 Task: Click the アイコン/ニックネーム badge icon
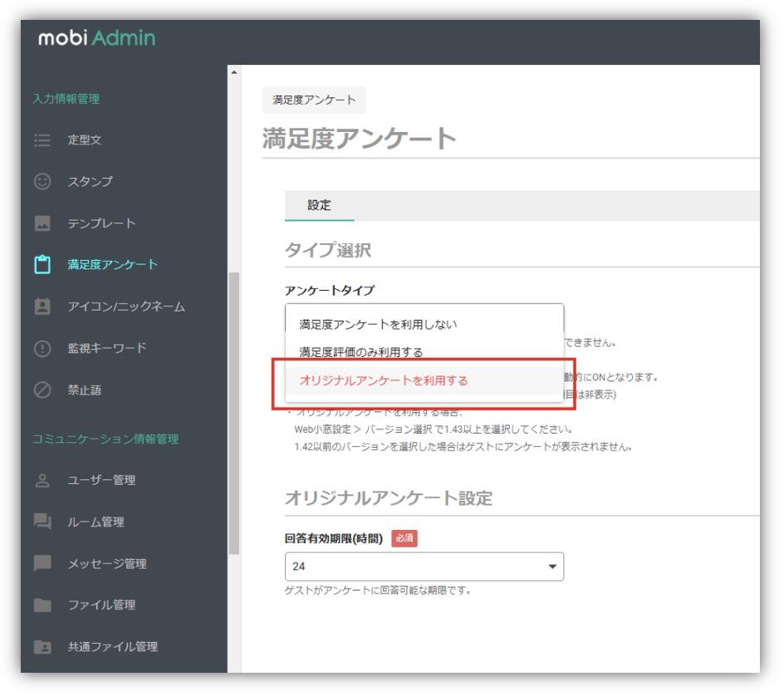(42, 306)
